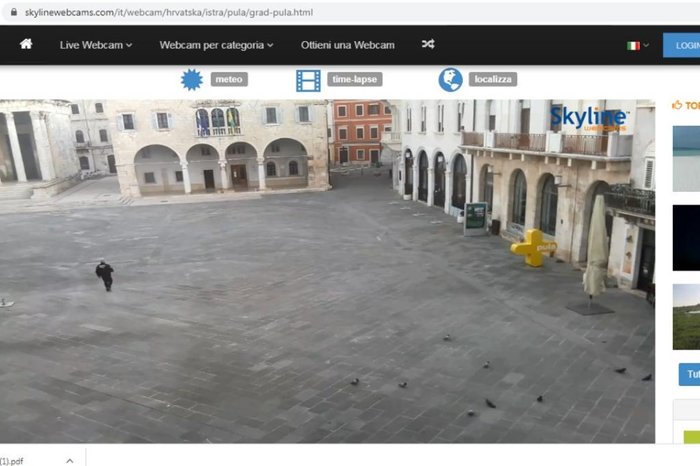Open the green landscape sidebar thumbnail
700x466 pixels.
(686, 317)
